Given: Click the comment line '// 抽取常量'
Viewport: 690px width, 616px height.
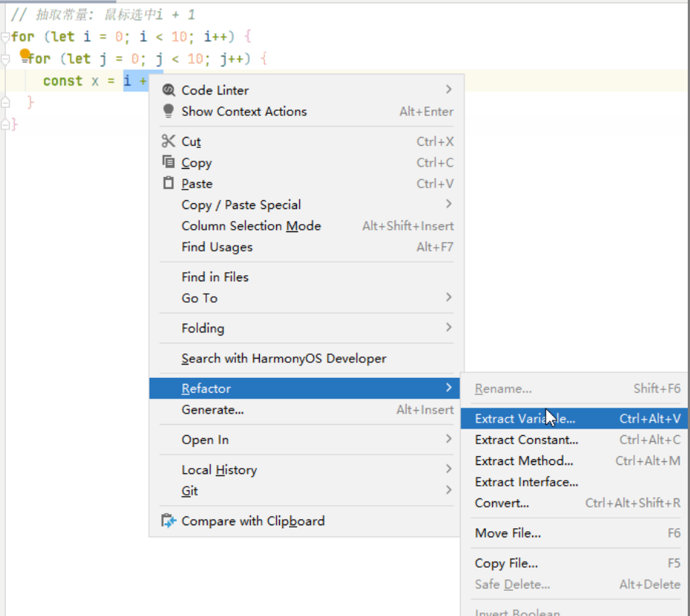Looking at the screenshot, I should (103, 15).
